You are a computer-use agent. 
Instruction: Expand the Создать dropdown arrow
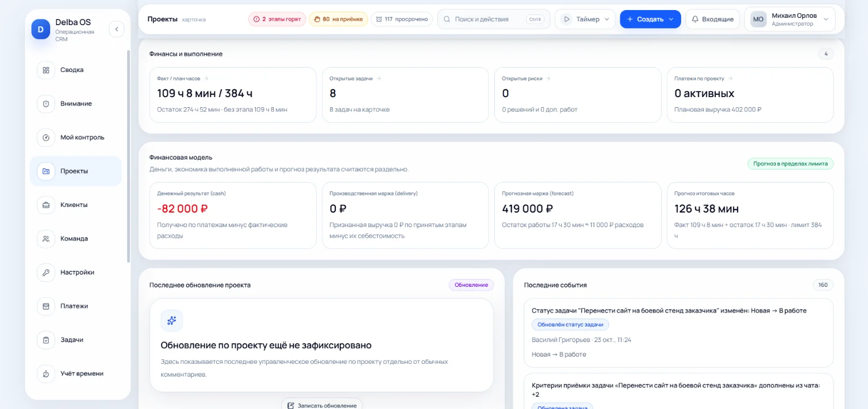(x=671, y=19)
